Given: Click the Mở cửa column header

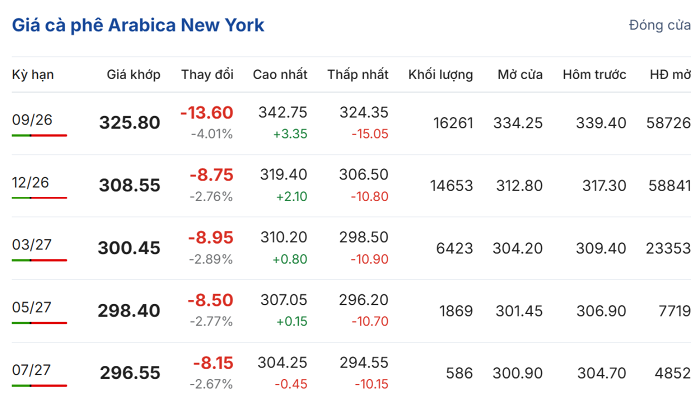Looking at the screenshot, I should pos(520,75).
